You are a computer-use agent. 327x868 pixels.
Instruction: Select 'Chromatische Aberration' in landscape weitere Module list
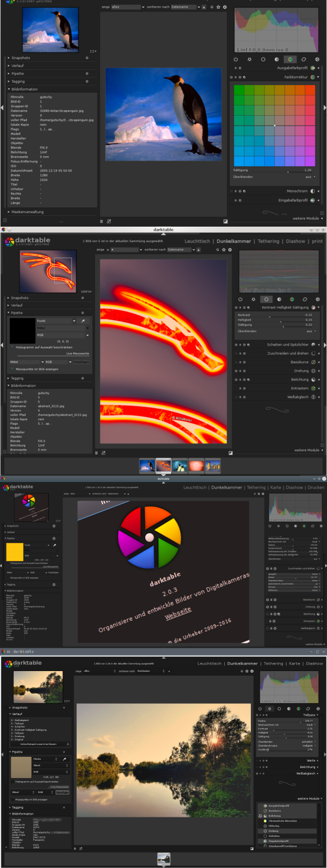(286, 821)
